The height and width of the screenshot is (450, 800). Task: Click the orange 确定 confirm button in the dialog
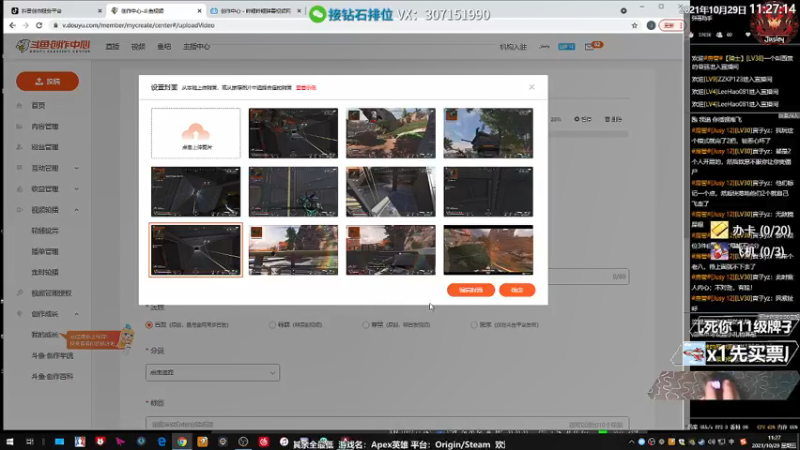(517, 290)
